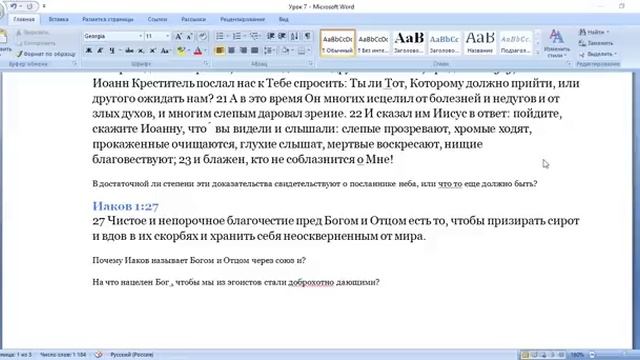Open the Change Styles (Изменить стили) menu
This screenshot has width=640, height=360.
pyautogui.click(x=557, y=44)
